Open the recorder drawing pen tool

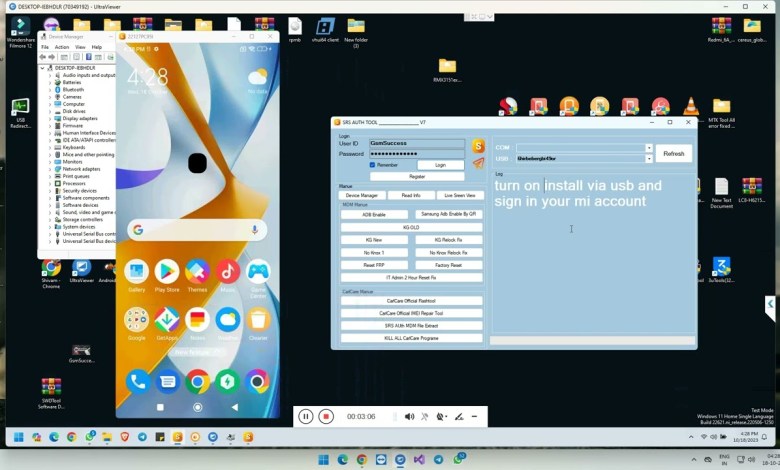tap(459, 417)
